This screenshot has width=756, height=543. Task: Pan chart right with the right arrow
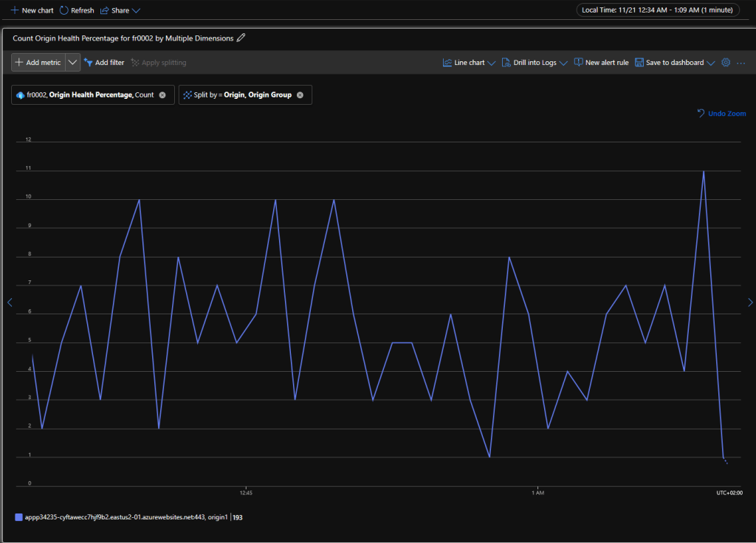[x=750, y=302]
